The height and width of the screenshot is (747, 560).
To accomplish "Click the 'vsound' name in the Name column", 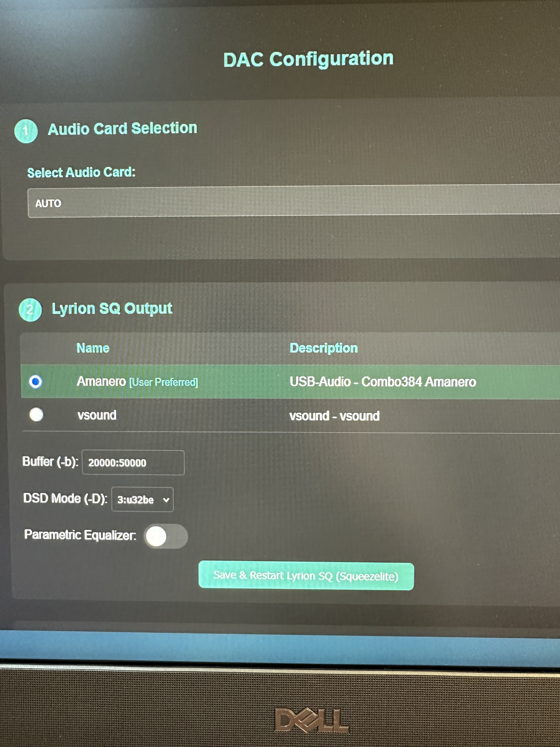I will pyautogui.click(x=97, y=415).
